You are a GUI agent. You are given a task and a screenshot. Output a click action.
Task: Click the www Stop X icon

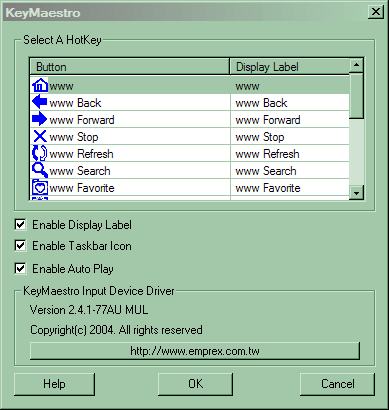(x=40, y=136)
